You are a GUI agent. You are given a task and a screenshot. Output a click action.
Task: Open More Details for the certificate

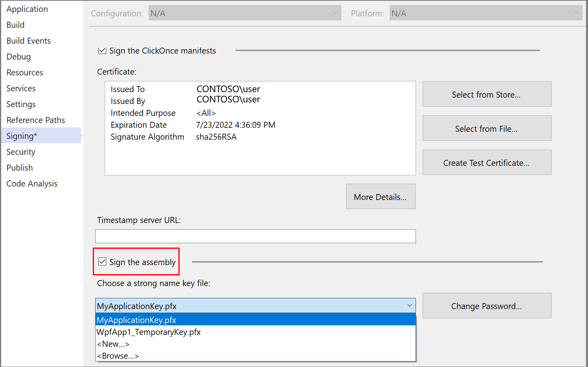pyautogui.click(x=381, y=196)
